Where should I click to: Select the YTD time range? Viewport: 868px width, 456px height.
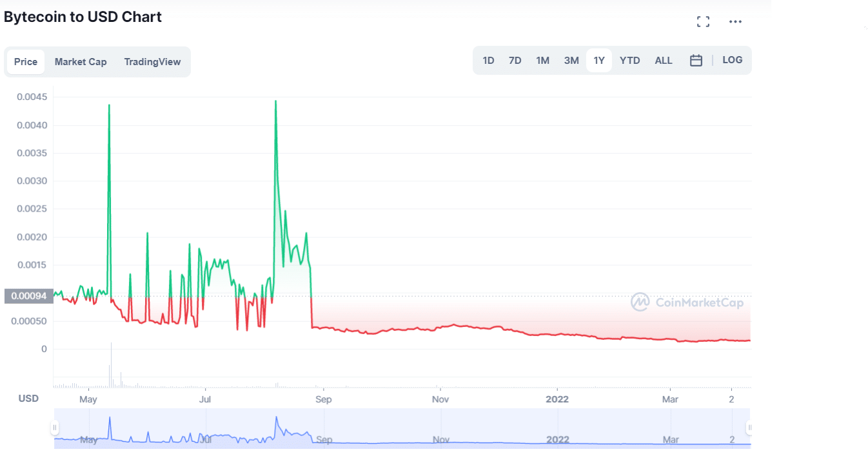point(630,61)
